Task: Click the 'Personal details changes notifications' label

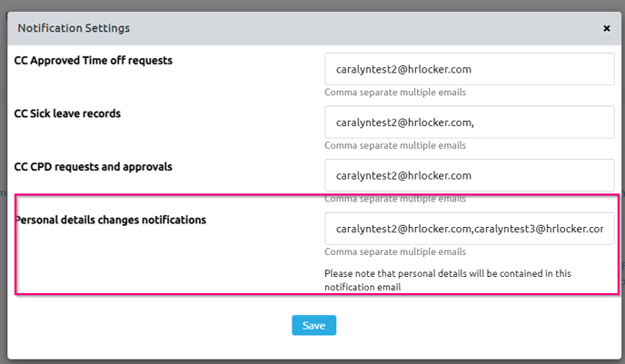Action: coord(110,220)
